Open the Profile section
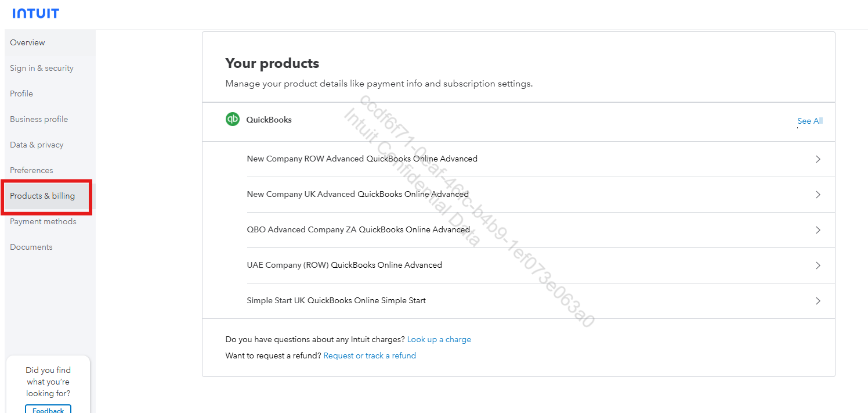 [21, 94]
